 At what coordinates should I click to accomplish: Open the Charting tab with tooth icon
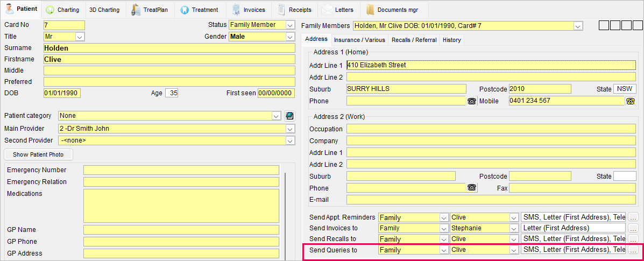[x=62, y=10]
